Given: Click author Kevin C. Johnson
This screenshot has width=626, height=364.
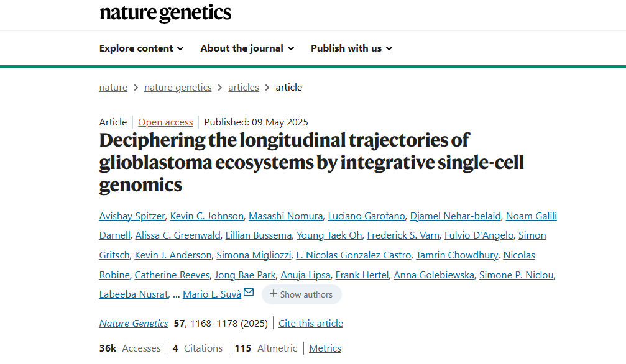Looking at the screenshot, I should tap(207, 216).
